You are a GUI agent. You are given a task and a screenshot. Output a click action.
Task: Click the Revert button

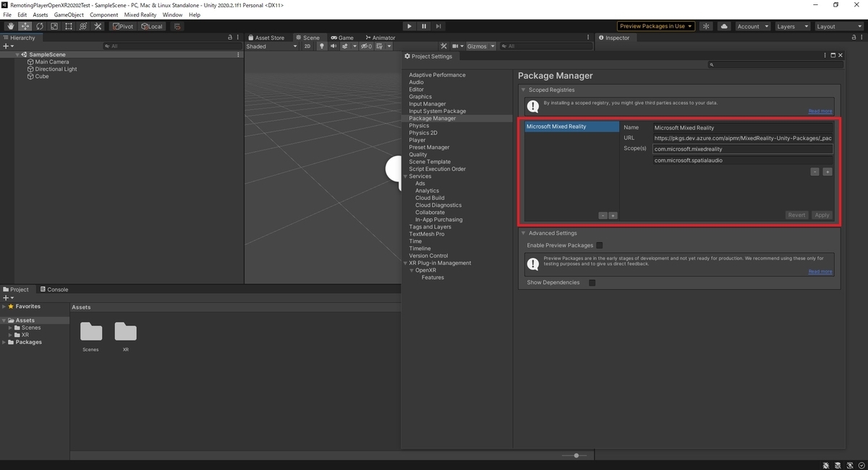click(x=796, y=215)
